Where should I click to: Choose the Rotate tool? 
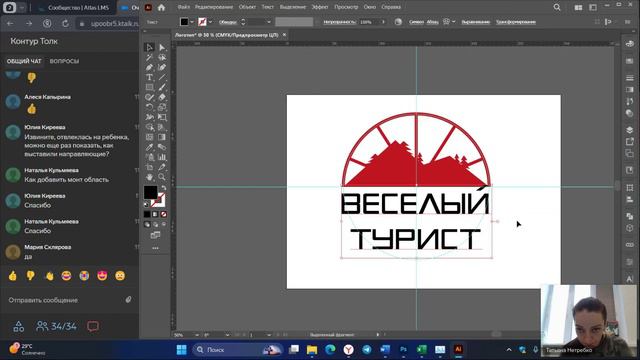pos(149,107)
